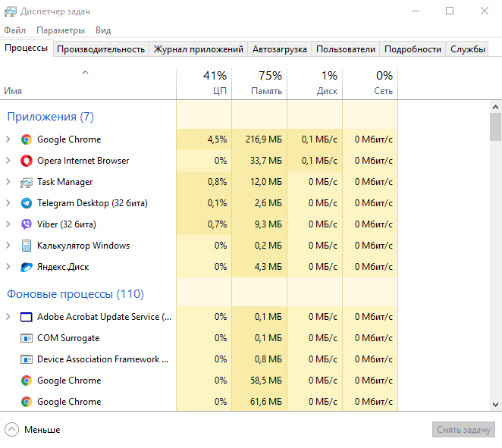The width and height of the screenshot is (502, 448).
Task: Click the Диспетчер задач title bar icon
Action: [11, 11]
